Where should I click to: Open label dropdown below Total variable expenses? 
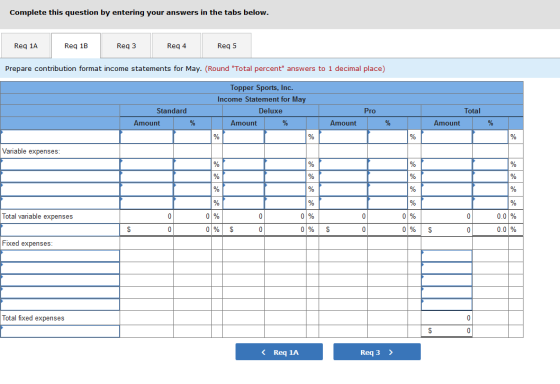[x=60, y=230]
